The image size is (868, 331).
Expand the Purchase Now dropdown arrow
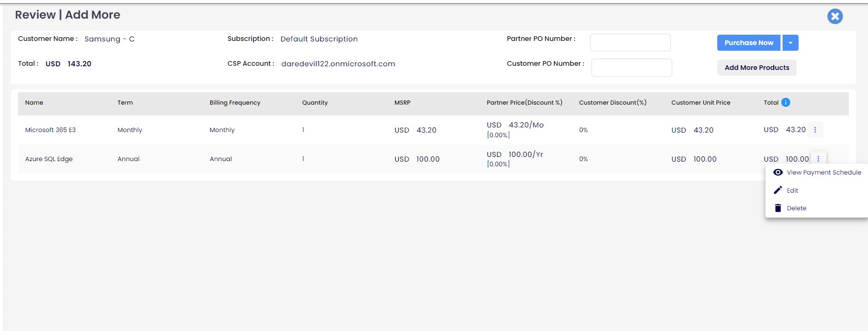(x=790, y=43)
